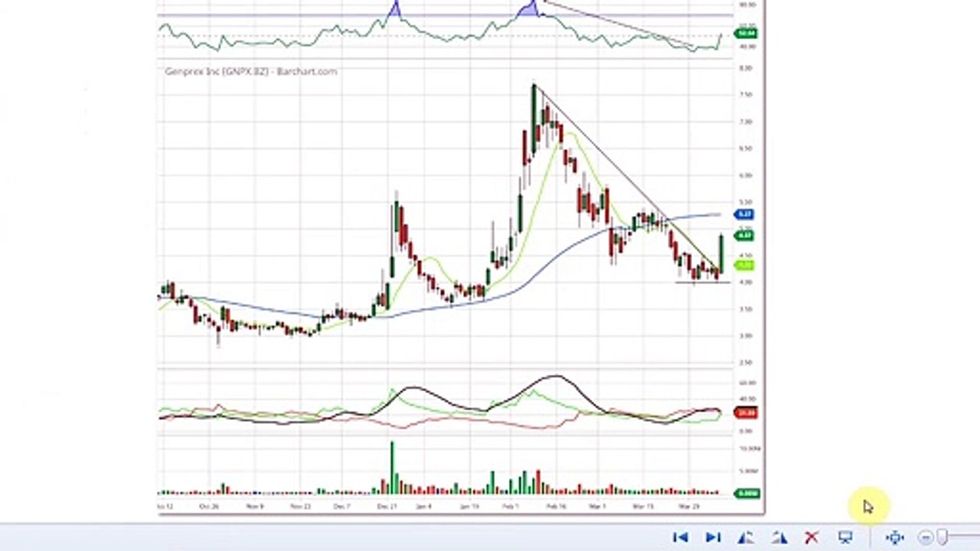Click the green RSI value label
This screenshot has height=551, width=980.
(x=744, y=33)
